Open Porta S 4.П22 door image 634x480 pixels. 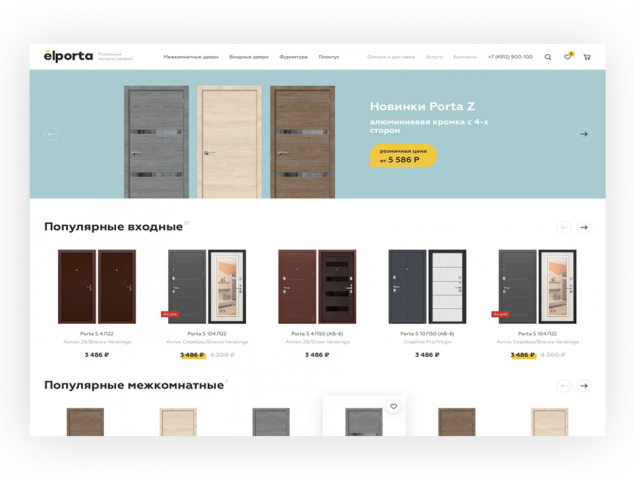point(97,287)
